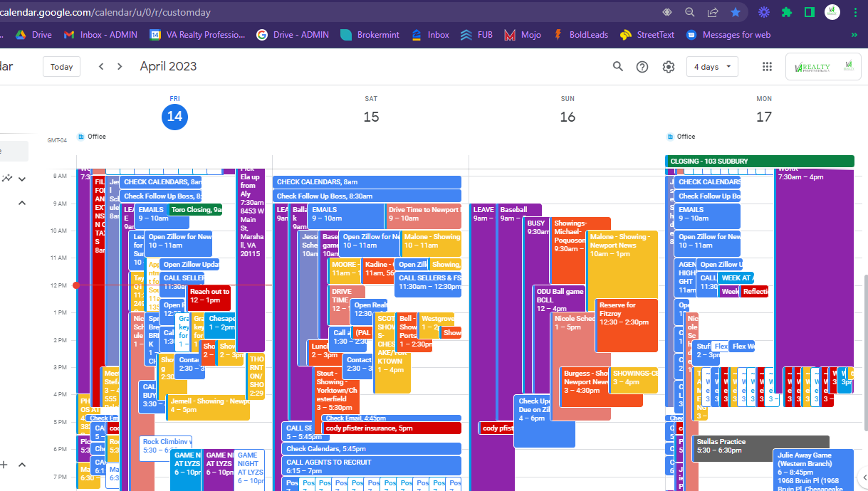This screenshot has width=868, height=491.
Task: Select Saturday 15 date header
Action: [x=371, y=116]
